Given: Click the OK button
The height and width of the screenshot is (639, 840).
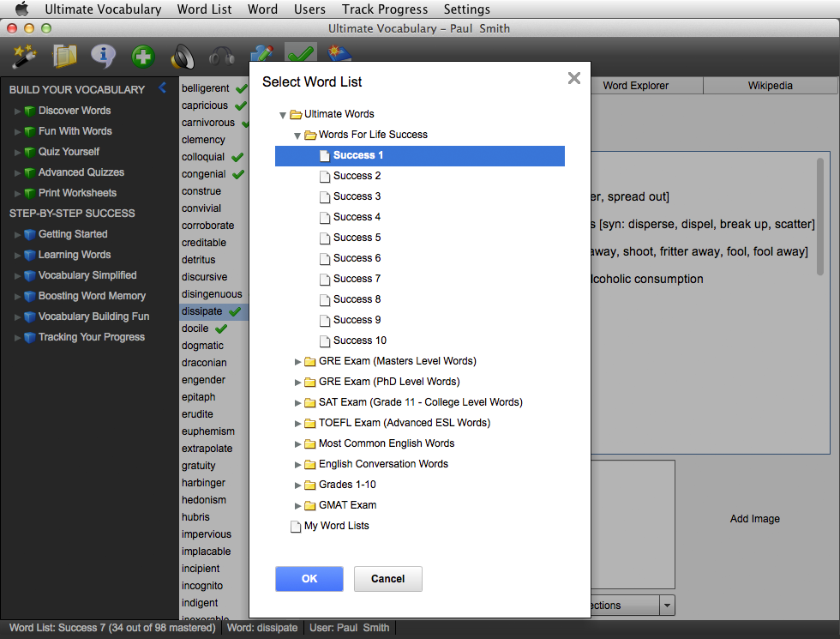Looking at the screenshot, I should click(x=309, y=579).
